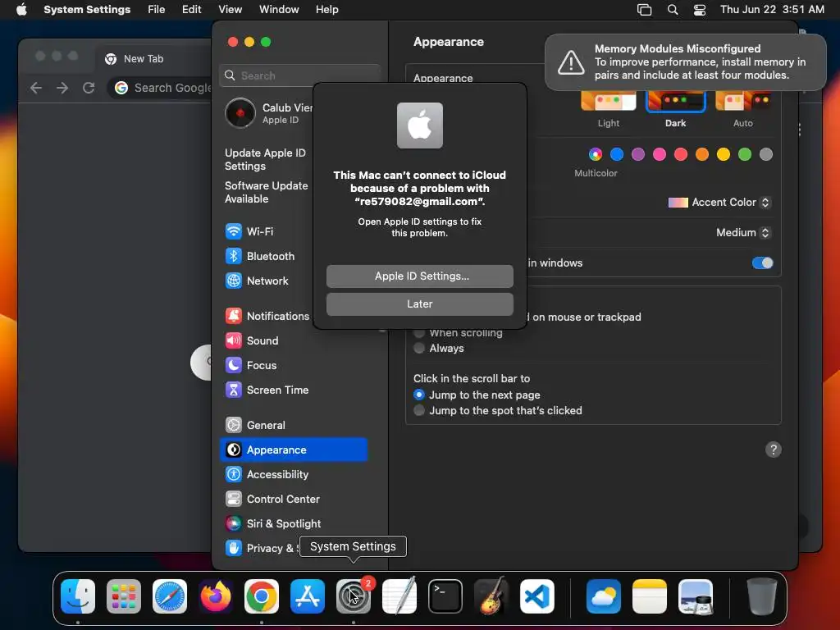Viewport: 840px width, 630px height.
Task: Open Preview from the Dock
Action: coord(696,596)
